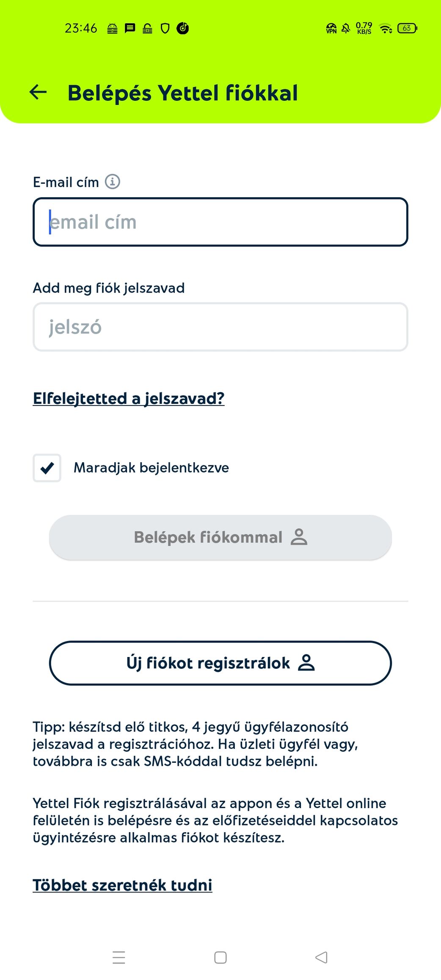Screen dimensions: 441x980
Task: Tap the shield icon in status bar
Action: 165,28
